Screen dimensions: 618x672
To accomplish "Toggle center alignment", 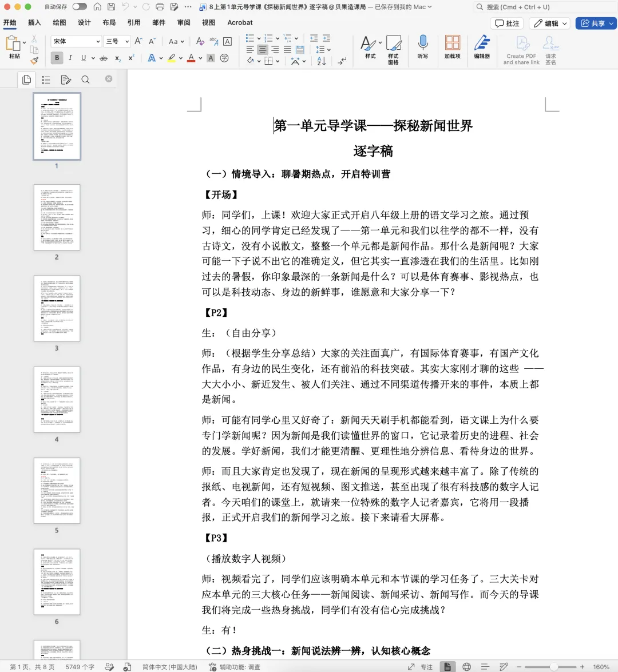I will pyautogui.click(x=263, y=49).
